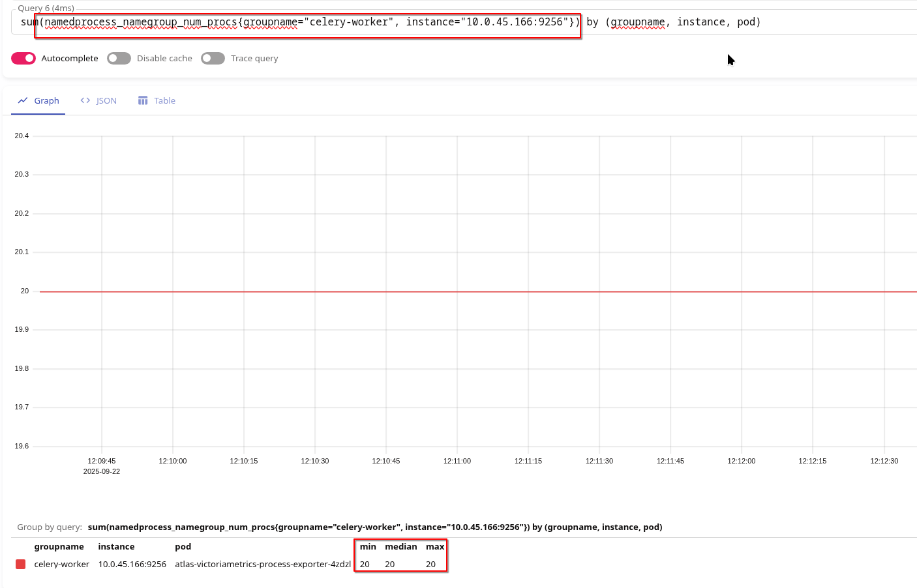
Task: Click the groupname column header
Action: coord(59,547)
